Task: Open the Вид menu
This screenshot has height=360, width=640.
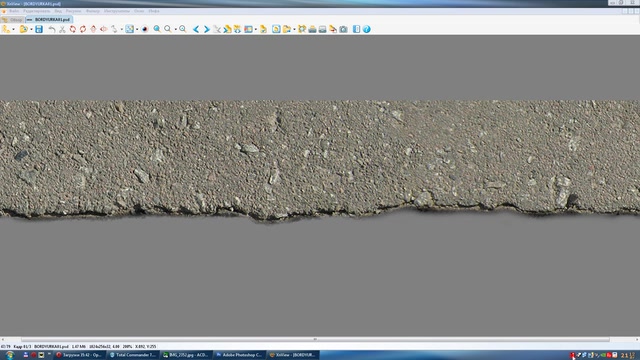Action: (58, 11)
